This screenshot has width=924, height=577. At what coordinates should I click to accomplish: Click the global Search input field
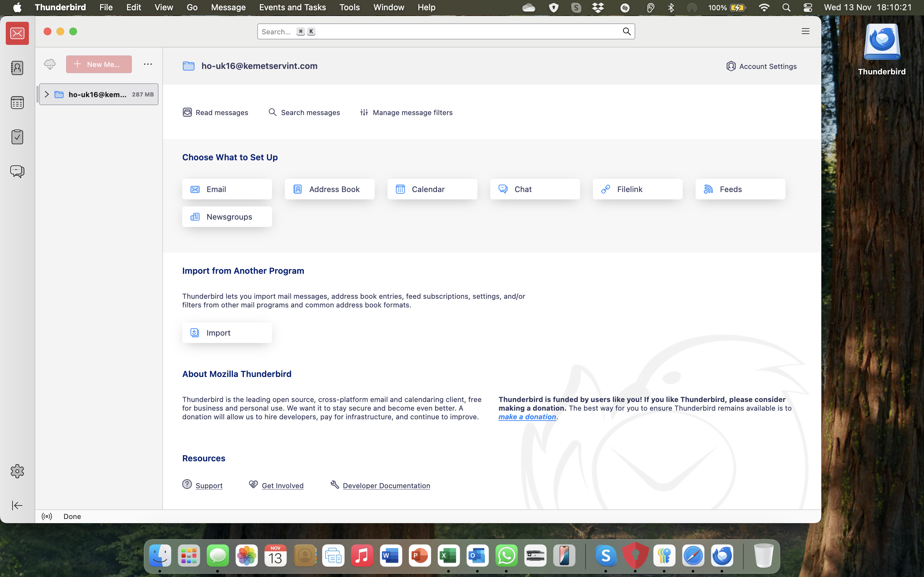click(x=439, y=31)
